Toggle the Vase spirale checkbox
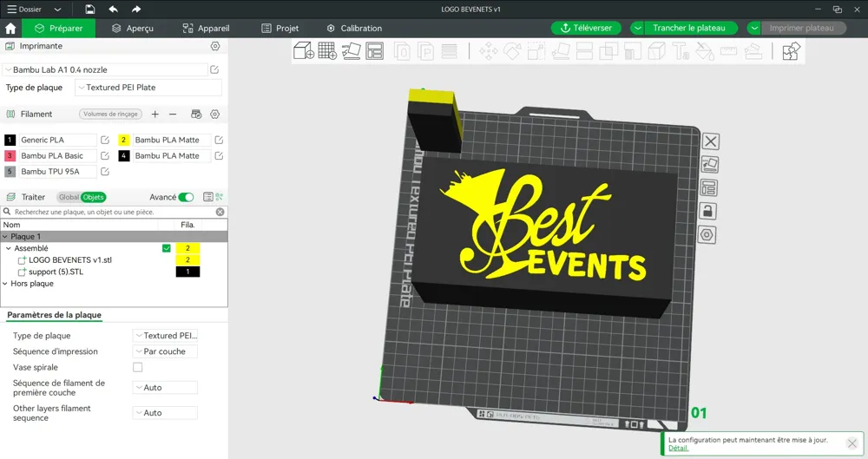 point(138,367)
